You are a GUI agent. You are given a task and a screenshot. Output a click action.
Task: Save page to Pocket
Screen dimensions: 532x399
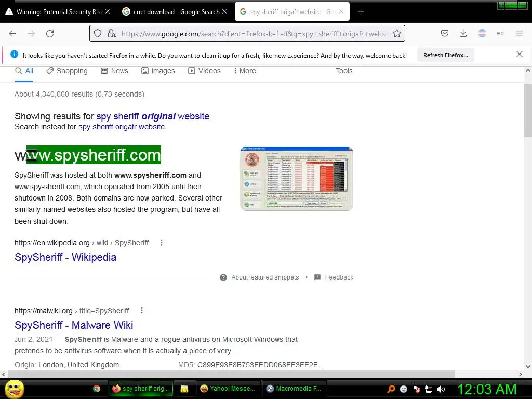[445, 33]
